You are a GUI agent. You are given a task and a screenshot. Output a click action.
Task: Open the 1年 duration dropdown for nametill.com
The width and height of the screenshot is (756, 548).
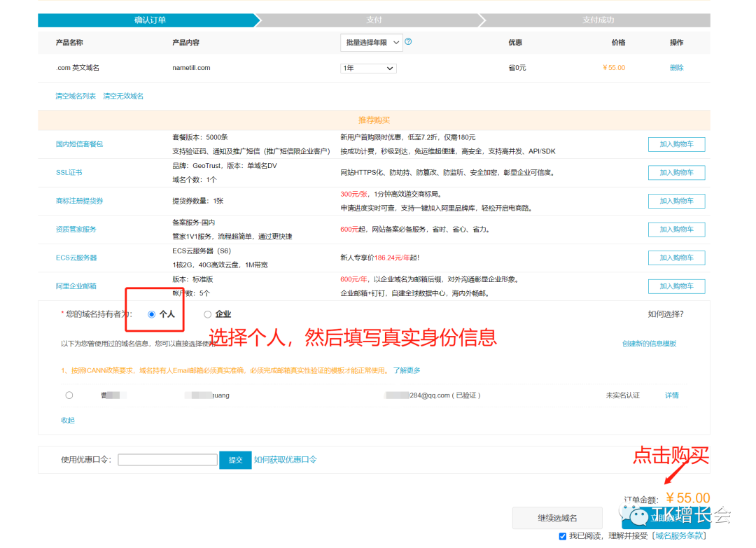(367, 67)
